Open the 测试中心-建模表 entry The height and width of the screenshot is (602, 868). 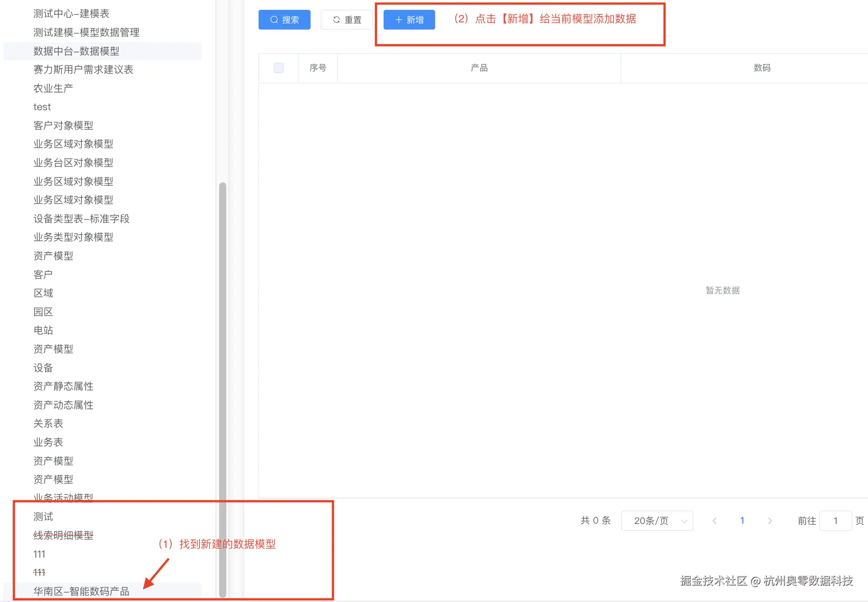tap(72, 13)
